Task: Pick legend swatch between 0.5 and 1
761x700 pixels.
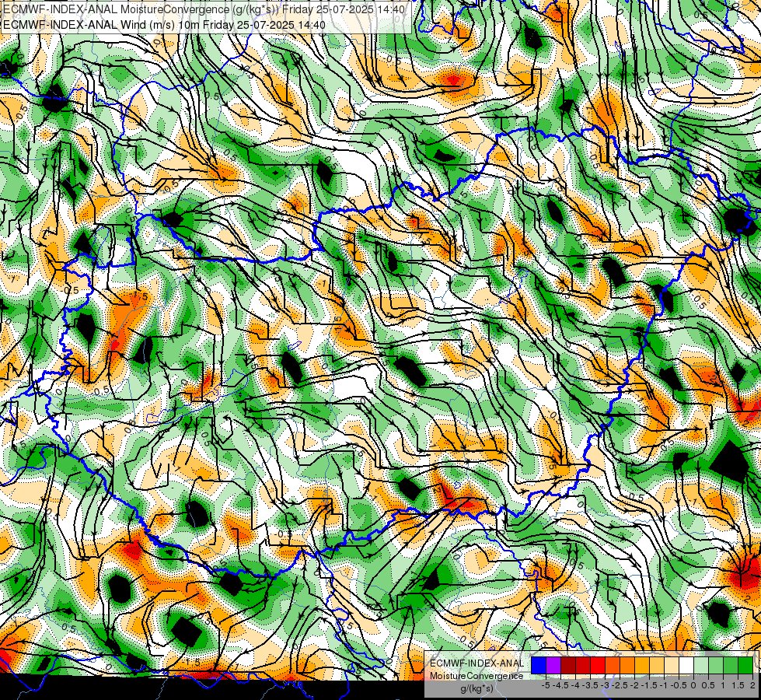Action: [716, 666]
